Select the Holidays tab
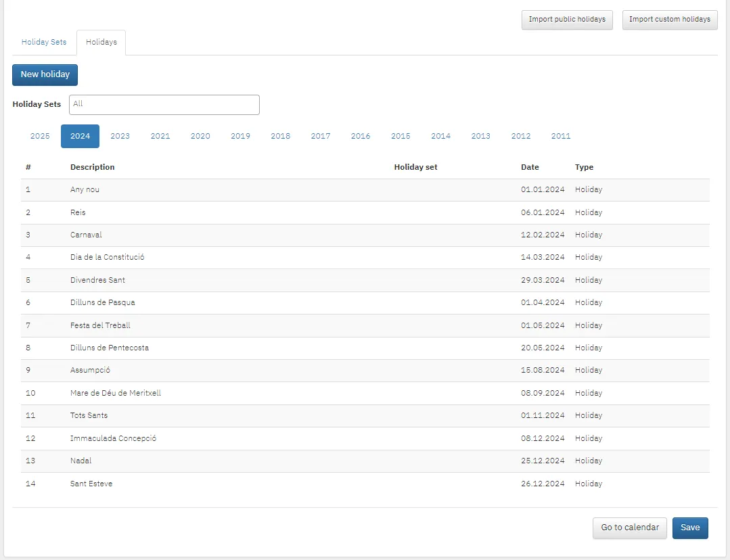 101,42
